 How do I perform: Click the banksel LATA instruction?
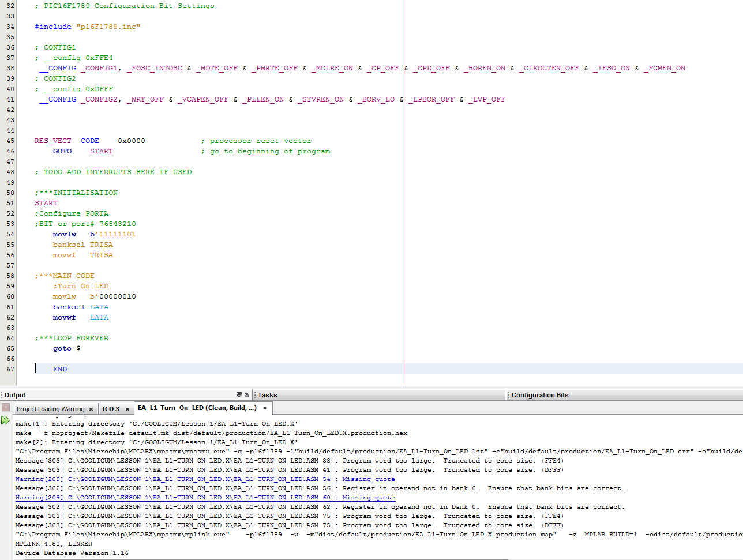tap(80, 307)
